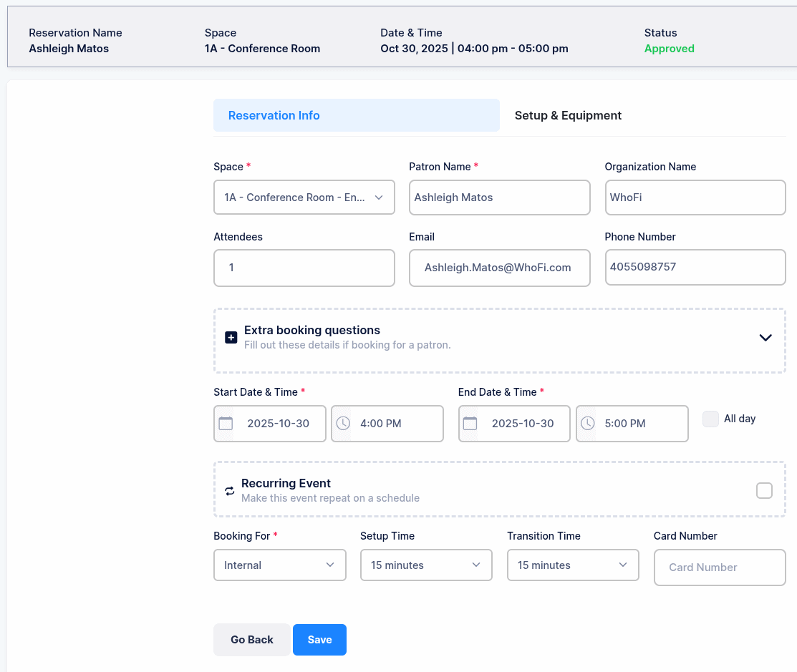The width and height of the screenshot is (797, 672).
Task: Click the Recurring Event repeat arrows icon
Action: click(x=230, y=491)
